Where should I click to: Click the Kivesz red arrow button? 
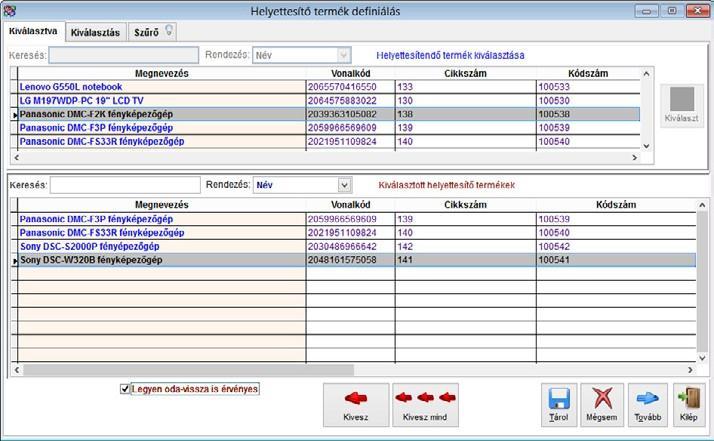[356, 405]
